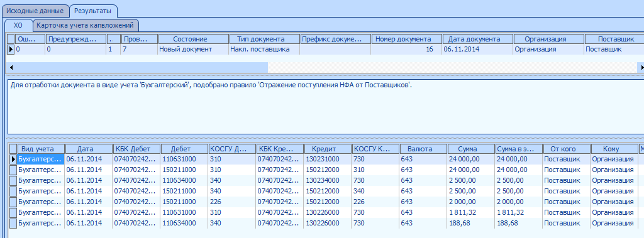Select document number 16 cell
Image resolution: width=644 pixels, height=238 pixels.
406,49
